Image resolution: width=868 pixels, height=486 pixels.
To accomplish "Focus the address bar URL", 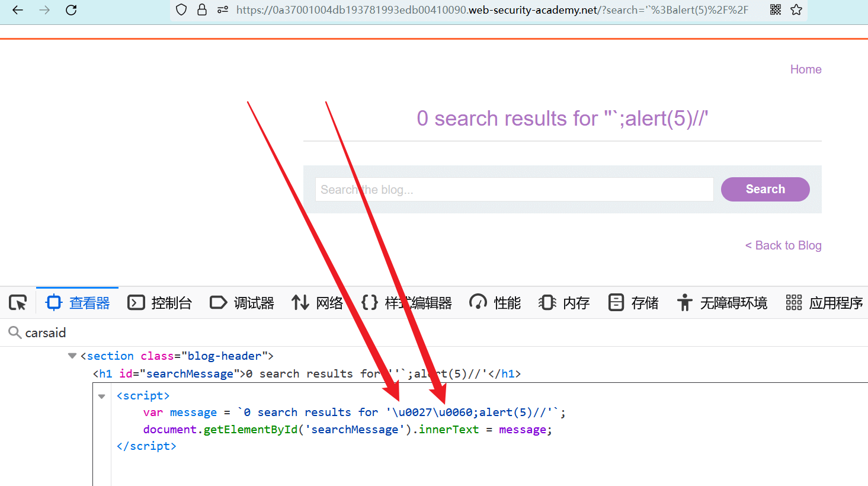I will (x=492, y=10).
